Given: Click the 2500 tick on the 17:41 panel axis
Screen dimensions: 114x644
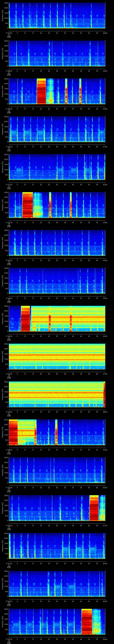Looking at the screenshot, I should [6, 155].
